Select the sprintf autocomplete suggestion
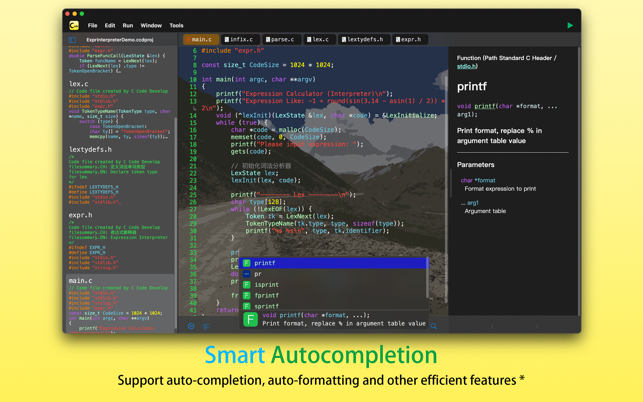Screen dimensions: 643x402 pyautogui.click(x=333, y=306)
